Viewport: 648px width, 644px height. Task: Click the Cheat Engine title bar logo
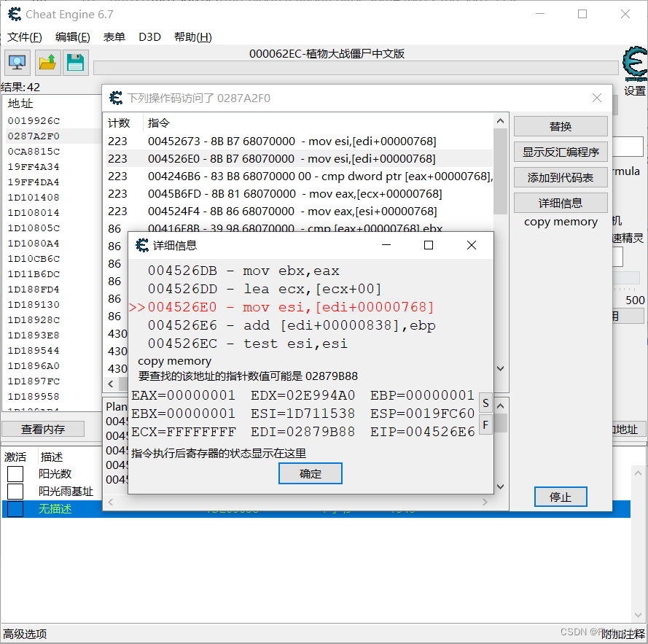tap(15, 14)
